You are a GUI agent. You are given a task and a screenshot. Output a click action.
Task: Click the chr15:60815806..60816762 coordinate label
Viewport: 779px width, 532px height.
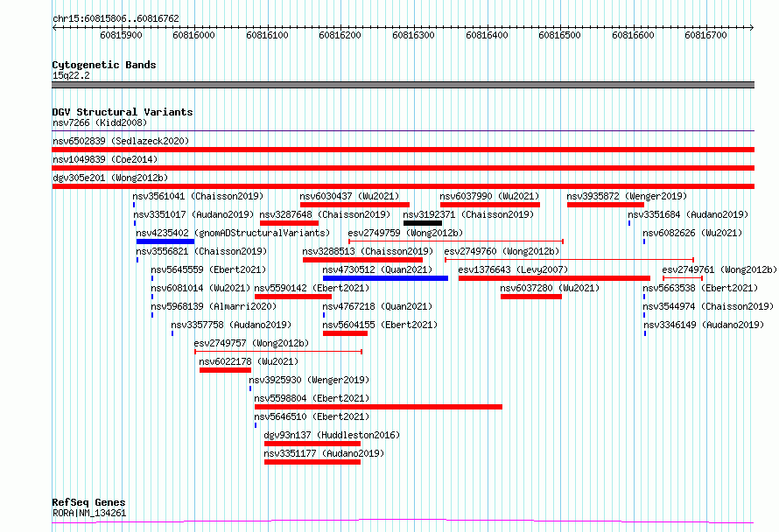click(x=116, y=18)
